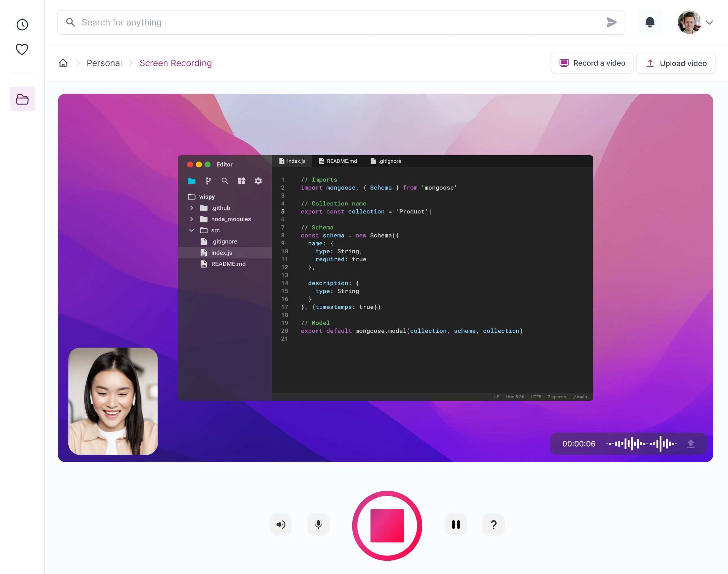Toggle system audio capture
Screen dimensions: 728x574
tap(280, 525)
